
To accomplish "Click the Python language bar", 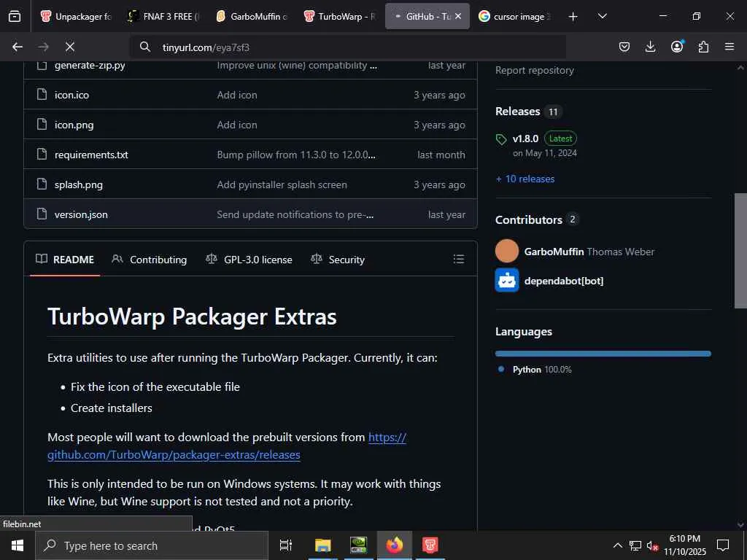I will pyautogui.click(x=603, y=354).
